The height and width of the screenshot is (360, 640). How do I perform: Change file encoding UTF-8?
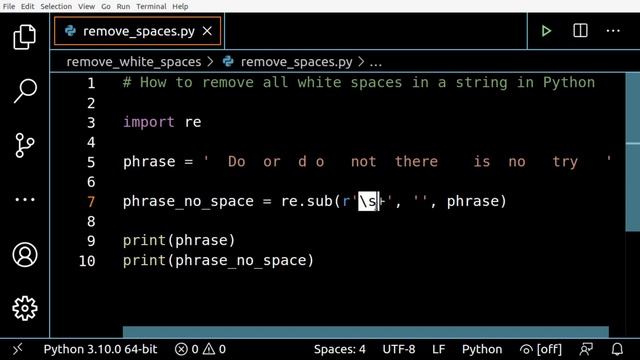click(x=399, y=349)
